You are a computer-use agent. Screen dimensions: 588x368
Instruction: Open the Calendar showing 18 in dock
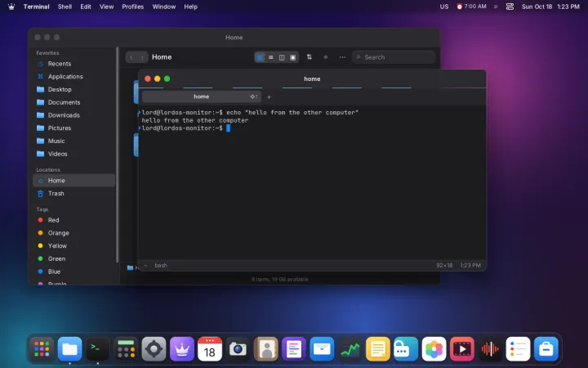[210, 349]
